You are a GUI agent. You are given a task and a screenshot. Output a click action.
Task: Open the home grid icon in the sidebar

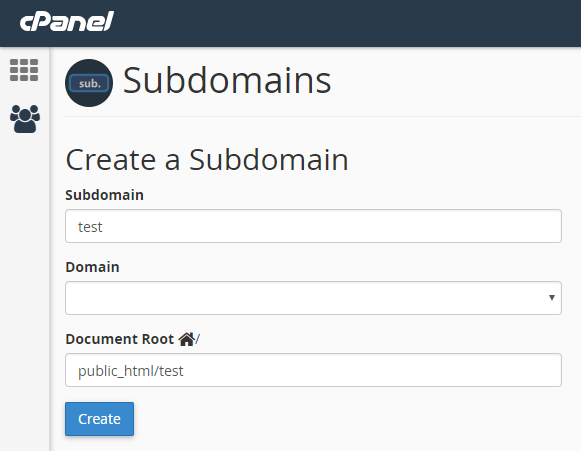coord(24,70)
